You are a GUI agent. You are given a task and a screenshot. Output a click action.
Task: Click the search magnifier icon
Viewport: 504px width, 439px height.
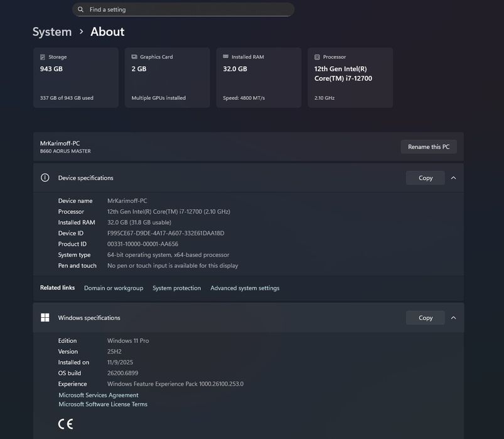click(x=80, y=10)
